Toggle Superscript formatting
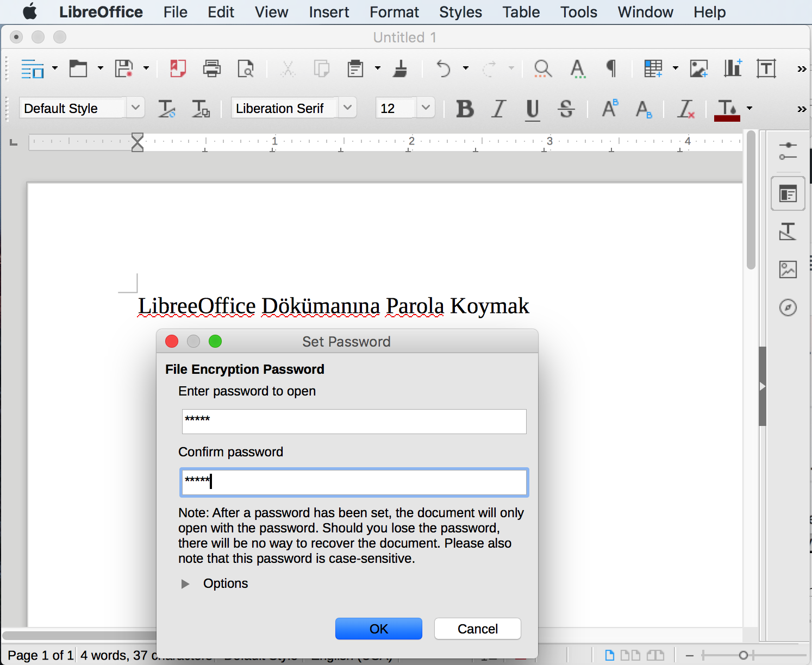 pyautogui.click(x=610, y=109)
